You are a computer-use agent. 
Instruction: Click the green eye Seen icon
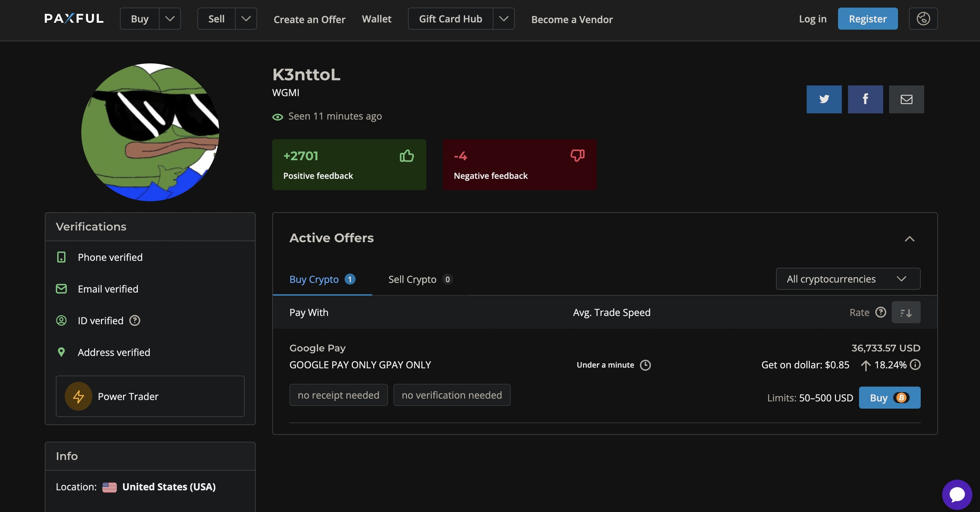(278, 117)
